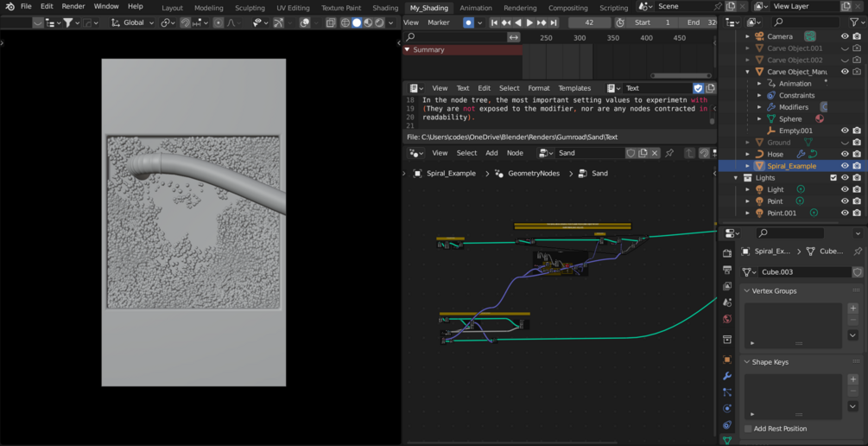Switch to the Compositing workspace tab
This screenshot has width=868, height=446.
pyautogui.click(x=570, y=8)
